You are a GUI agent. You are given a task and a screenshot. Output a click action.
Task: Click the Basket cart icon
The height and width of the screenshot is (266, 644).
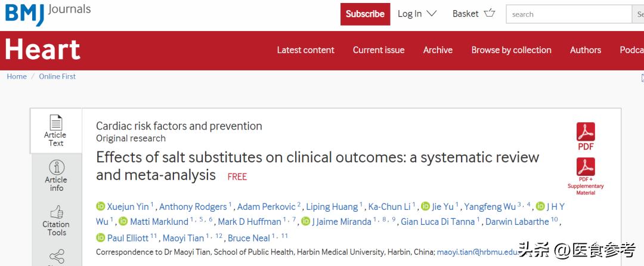pos(490,13)
